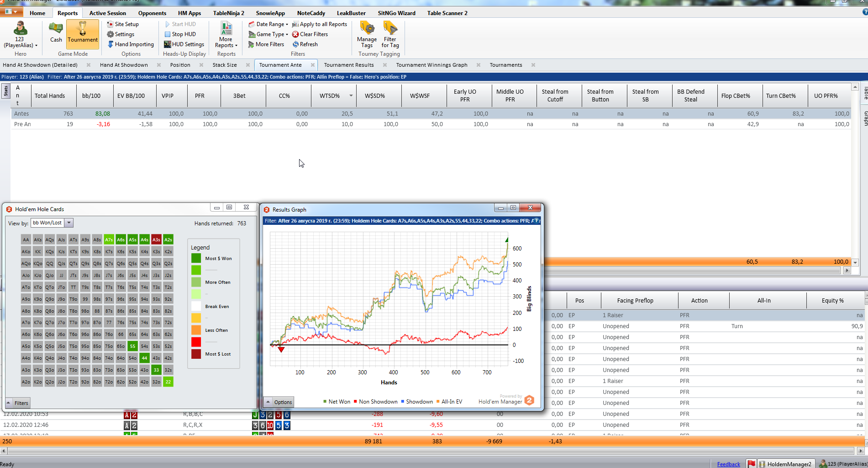
Task: Toggle Showdown graph legend
Action: 417,402
